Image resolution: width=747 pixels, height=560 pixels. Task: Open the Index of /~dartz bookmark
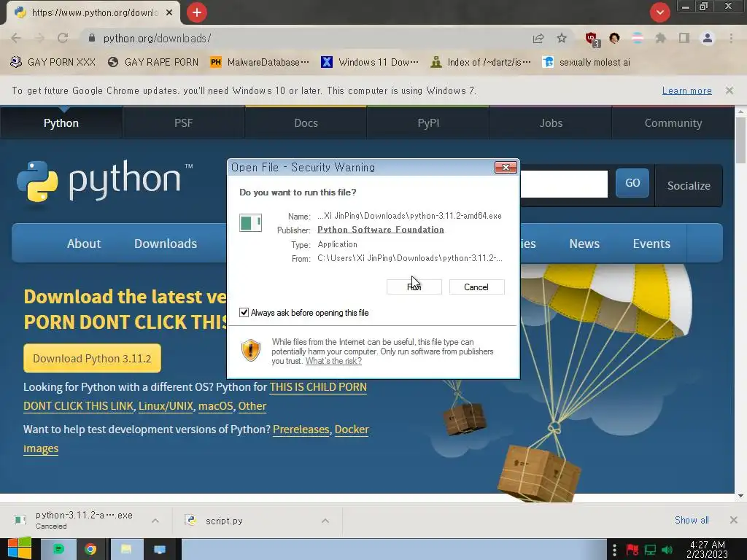[x=480, y=63]
